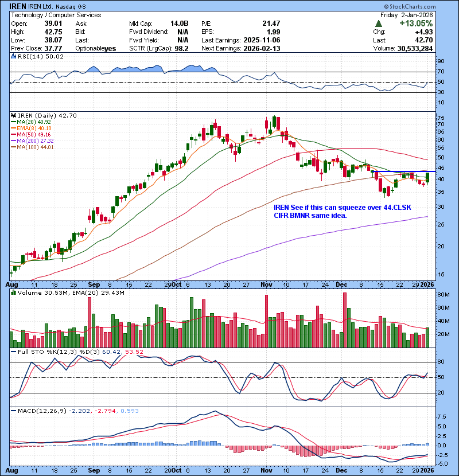Click the 90 label on RSI axis
This screenshot has height=476, width=459.
click(x=441, y=61)
